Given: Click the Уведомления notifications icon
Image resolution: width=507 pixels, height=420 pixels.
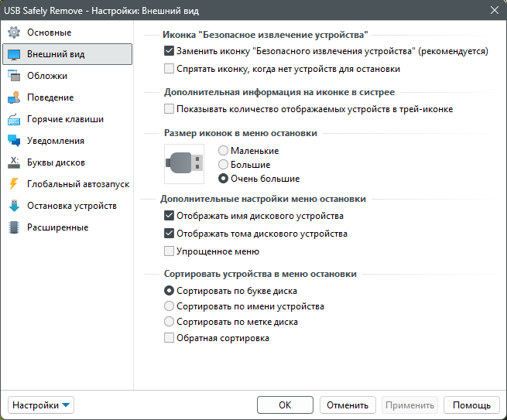Looking at the screenshot, I should (13, 141).
